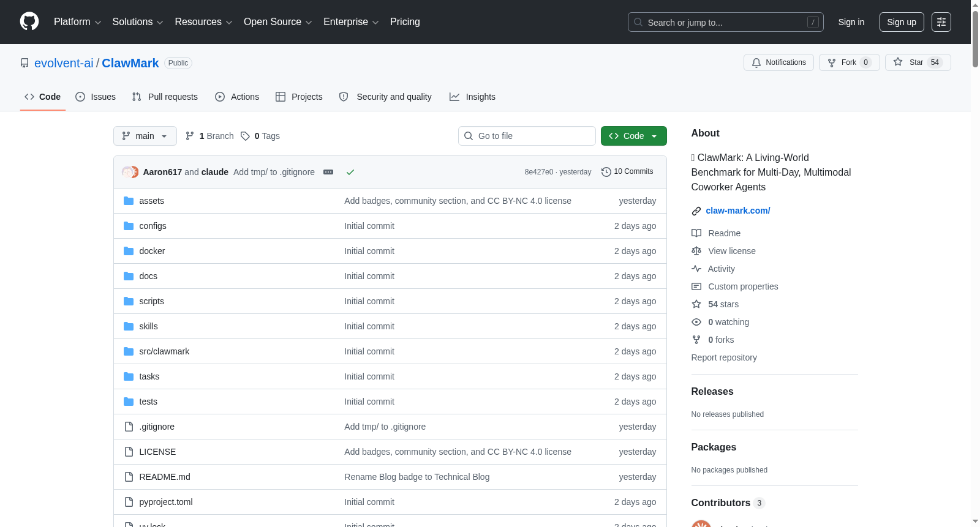Click the .gitignore file icon
The width and height of the screenshot is (980, 527).
click(129, 427)
